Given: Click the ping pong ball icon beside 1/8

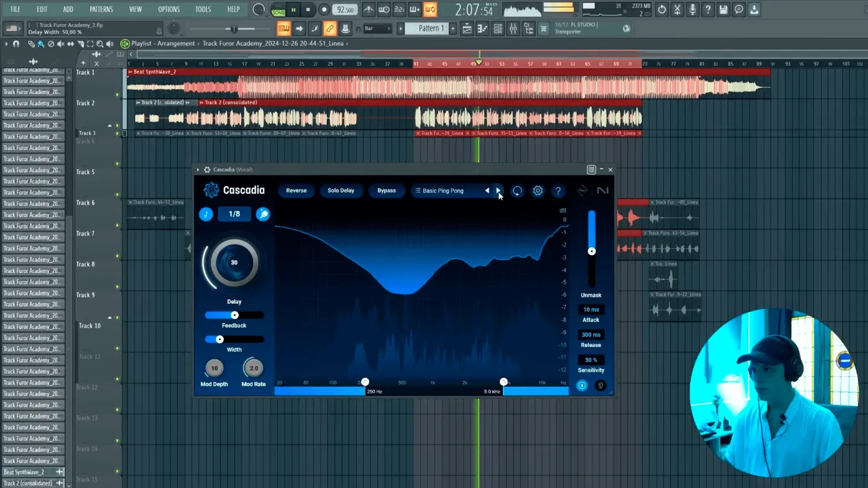Looking at the screenshot, I should coord(262,214).
